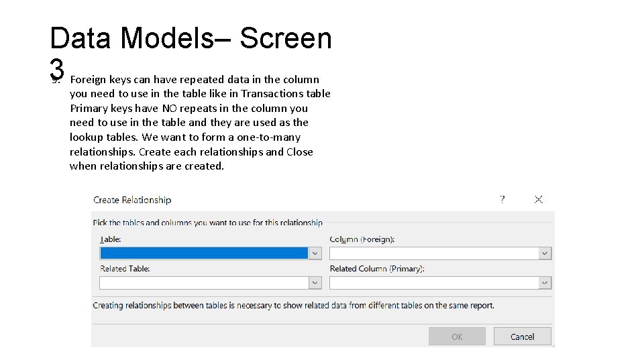Close the Create Relationship dialog

tap(539, 199)
